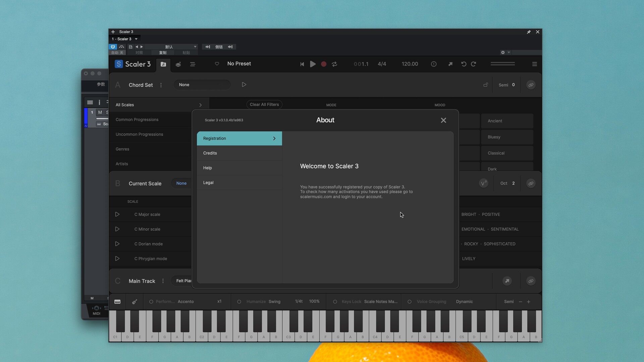Open the Dynamic voice grouping dropdown
Viewport: 644px width, 362px height.
point(465,302)
